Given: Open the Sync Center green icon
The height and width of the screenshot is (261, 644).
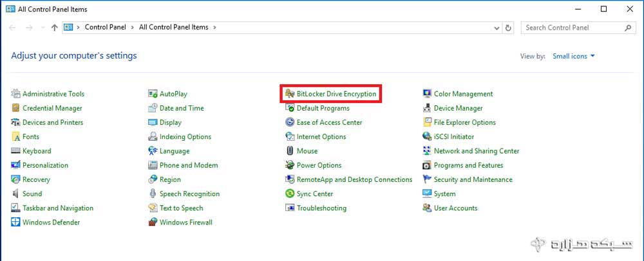Looking at the screenshot, I should click(290, 194).
